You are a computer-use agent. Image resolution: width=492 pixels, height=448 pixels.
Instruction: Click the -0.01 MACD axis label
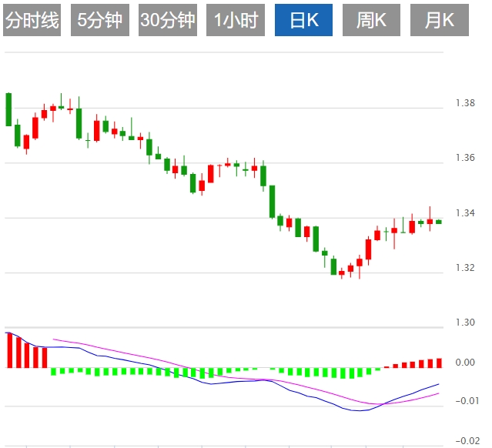pos(464,401)
